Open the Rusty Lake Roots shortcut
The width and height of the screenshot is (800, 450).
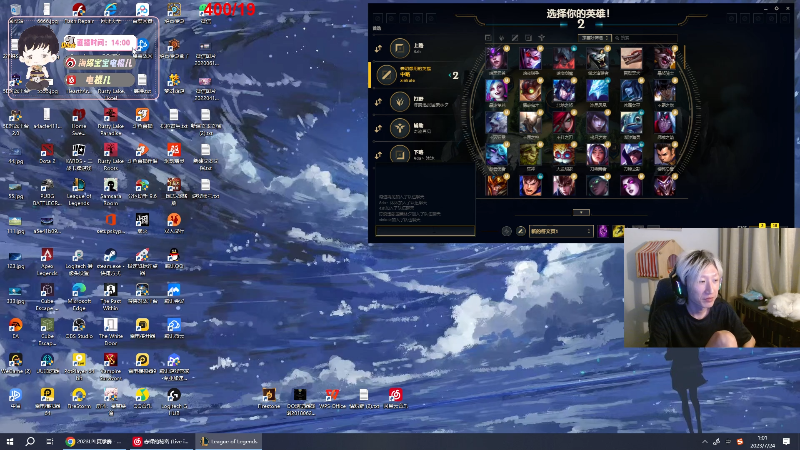[111, 157]
